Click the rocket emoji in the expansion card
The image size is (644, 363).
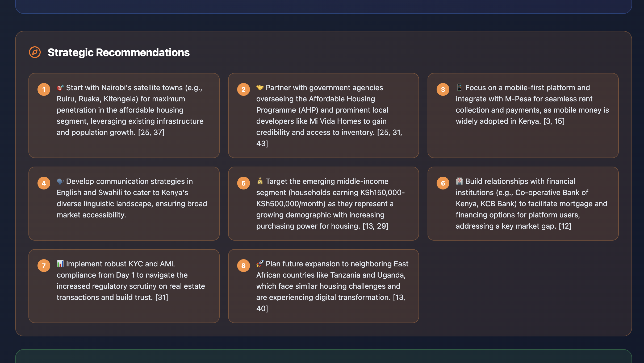point(260,264)
